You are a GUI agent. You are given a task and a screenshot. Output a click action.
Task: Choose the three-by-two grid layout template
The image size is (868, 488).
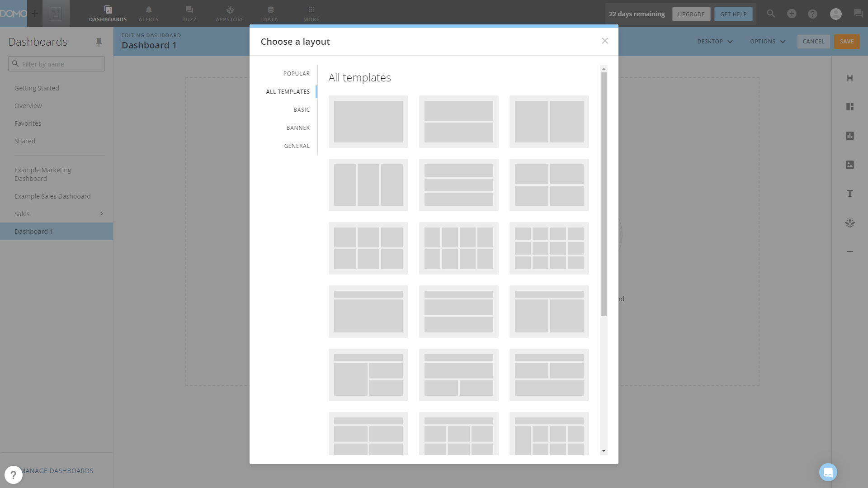368,248
